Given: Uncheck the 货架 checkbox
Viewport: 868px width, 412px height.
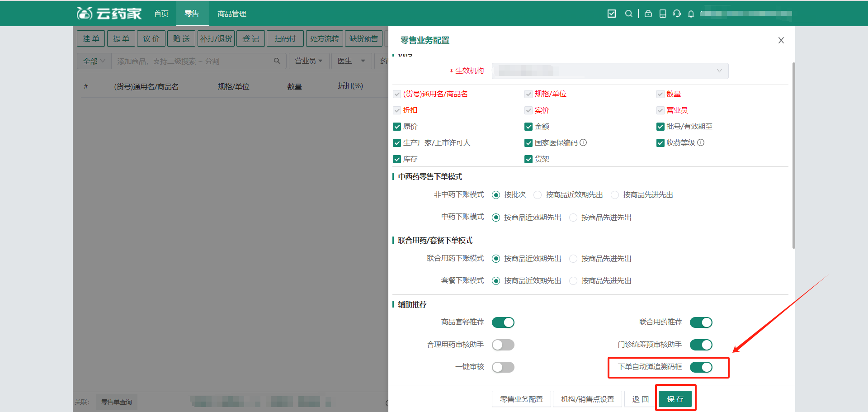Looking at the screenshot, I should point(528,159).
